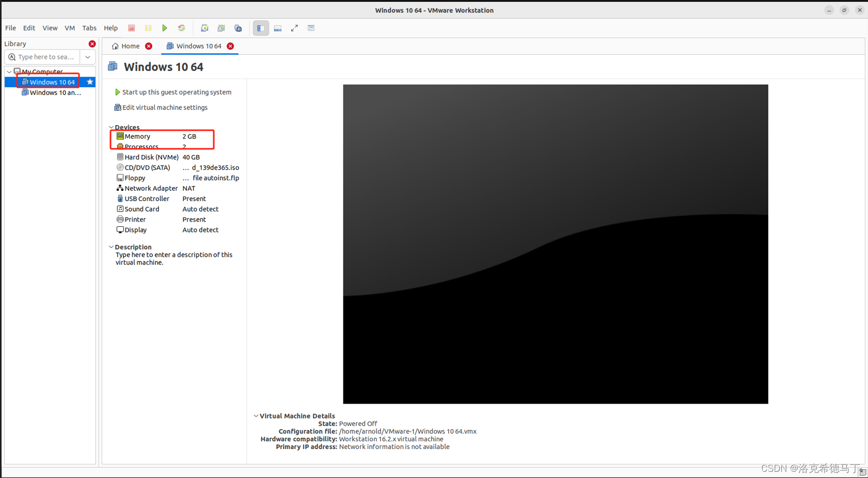The image size is (868, 478).
Task: Click the Sound Card Auto detect value
Action: (x=200, y=209)
